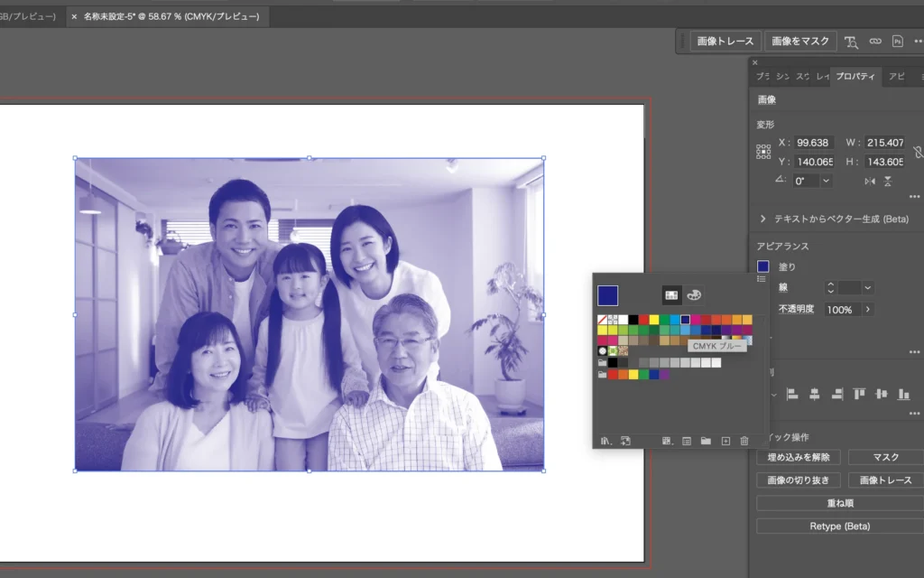Viewport: 924px width, 578px height.
Task: Open the swatch libraries menu icon
Action: pyautogui.click(x=605, y=441)
